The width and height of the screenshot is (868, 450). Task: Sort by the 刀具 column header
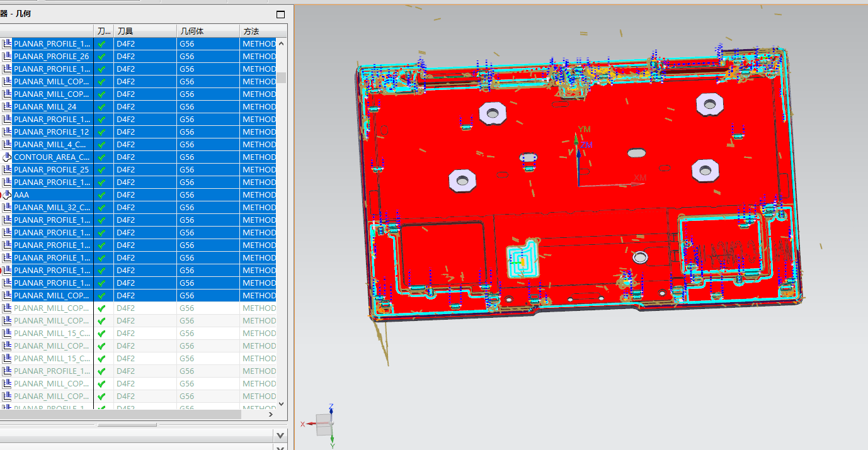145,31
